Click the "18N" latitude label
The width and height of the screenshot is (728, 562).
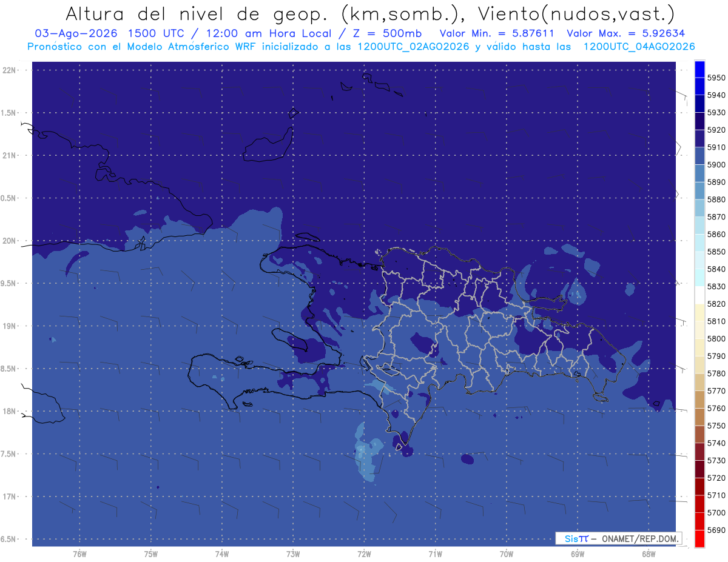click(x=10, y=411)
